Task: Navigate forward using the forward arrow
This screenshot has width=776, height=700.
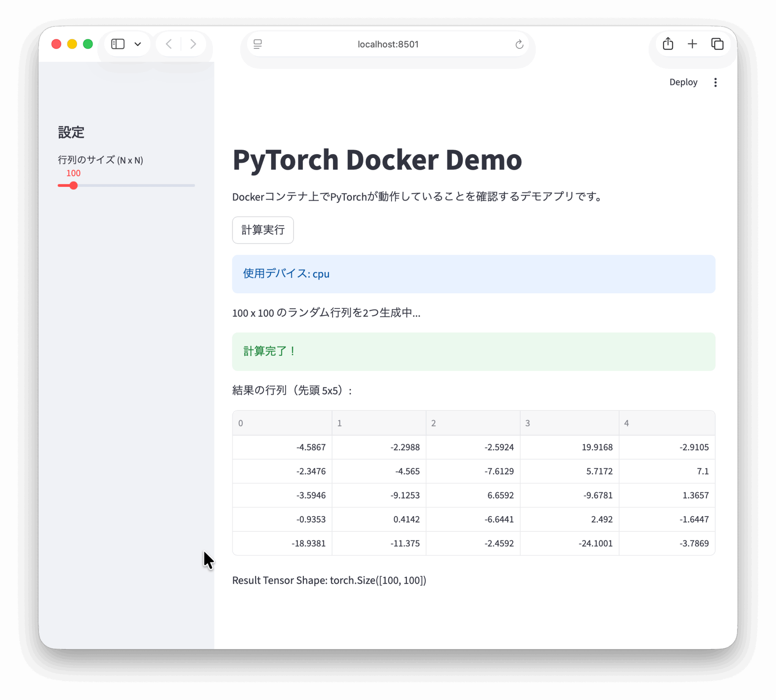Action: 192,44
